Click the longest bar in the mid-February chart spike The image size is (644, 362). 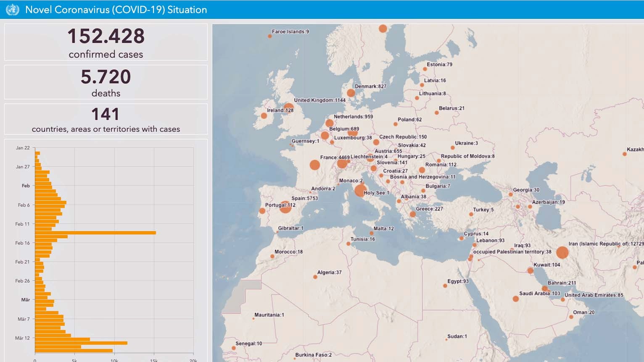pyautogui.click(x=95, y=233)
